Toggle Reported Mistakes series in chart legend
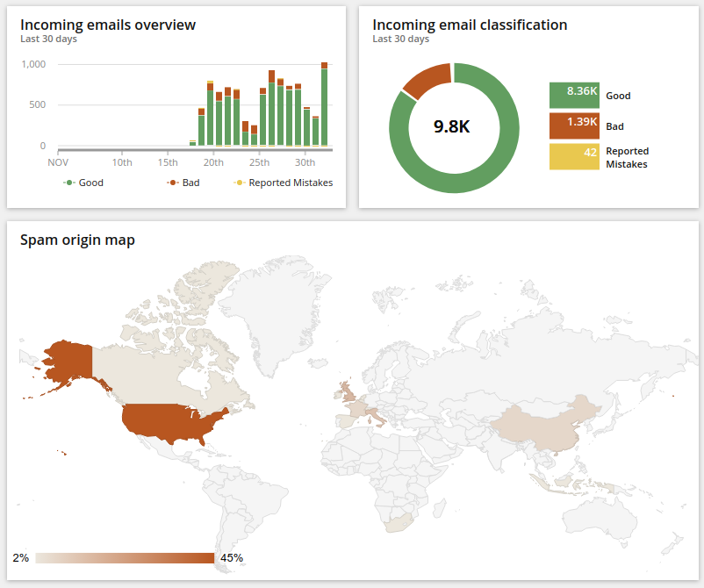Image resolution: width=704 pixels, height=588 pixels. pyautogui.click(x=284, y=183)
